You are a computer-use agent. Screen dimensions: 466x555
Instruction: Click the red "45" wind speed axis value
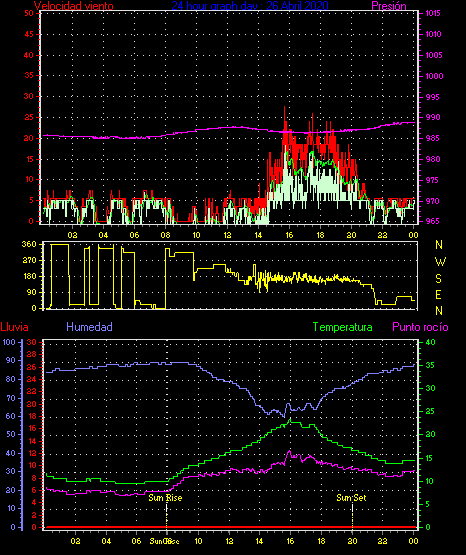pyautogui.click(x=29, y=34)
